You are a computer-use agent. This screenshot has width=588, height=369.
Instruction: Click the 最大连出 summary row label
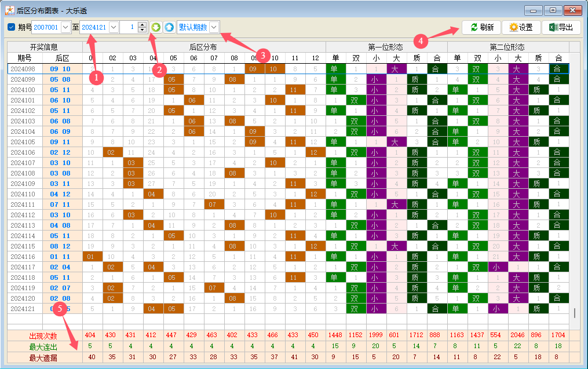click(x=43, y=347)
